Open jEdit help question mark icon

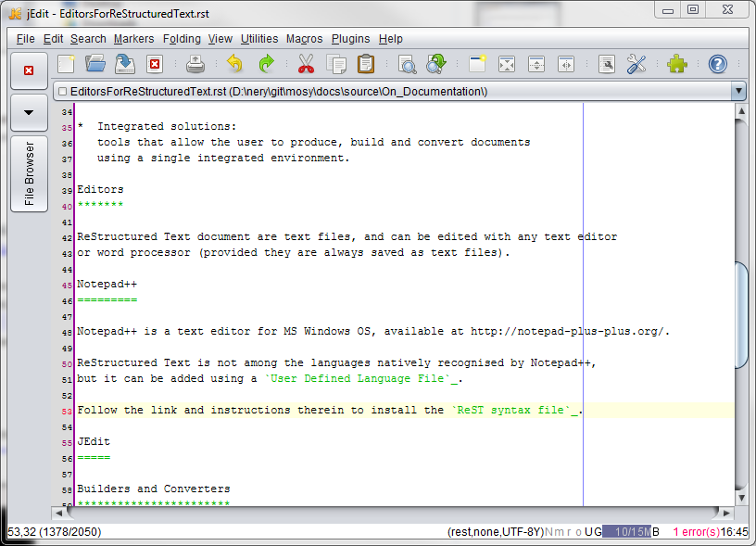pyautogui.click(x=717, y=64)
